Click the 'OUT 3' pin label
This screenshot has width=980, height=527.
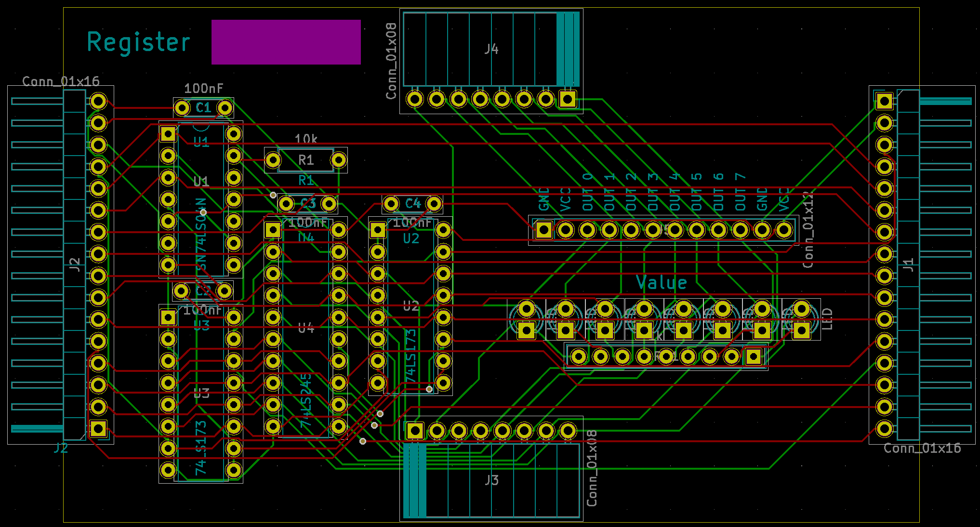pos(653,192)
